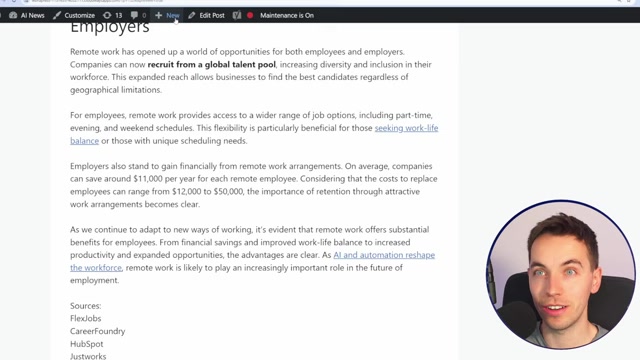Click the workforce link text
This screenshot has width=640, height=360.
[96, 268]
